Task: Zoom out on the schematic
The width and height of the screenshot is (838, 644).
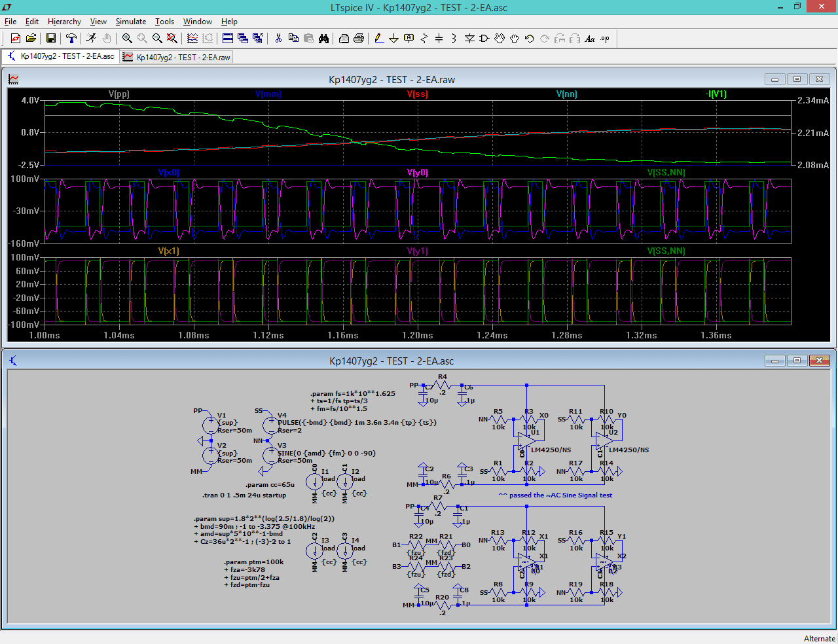Action: (157, 39)
